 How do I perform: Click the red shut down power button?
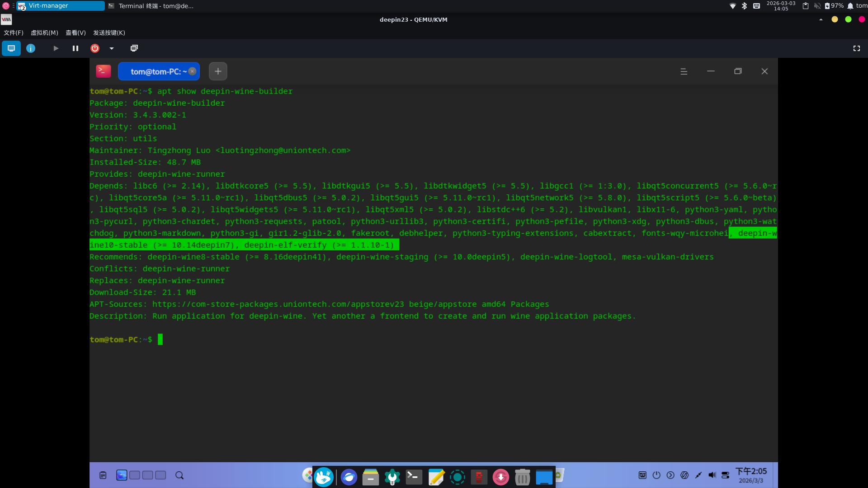[95, 48]
